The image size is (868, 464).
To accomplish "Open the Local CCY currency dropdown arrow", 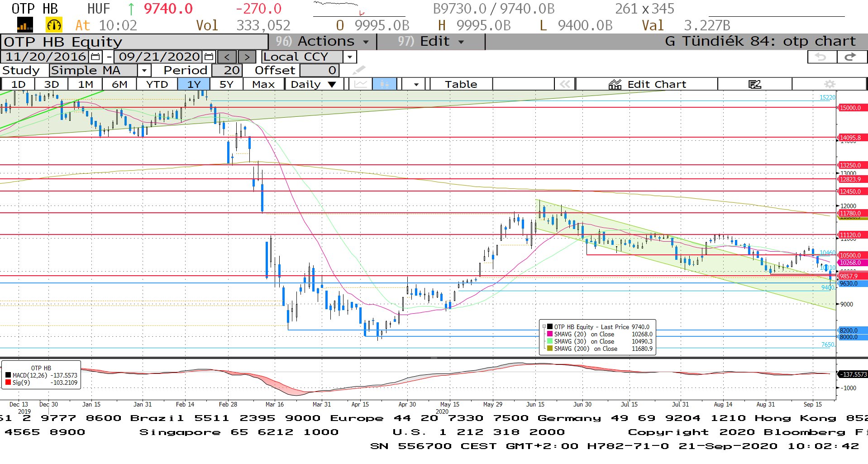I will click(349, 57).
